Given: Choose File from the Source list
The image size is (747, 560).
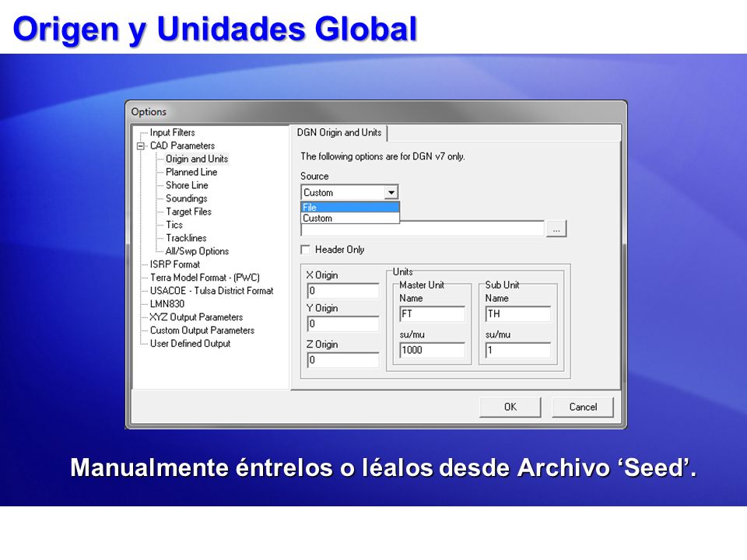Looking at the screenshot, I should [x=350, y=207].
